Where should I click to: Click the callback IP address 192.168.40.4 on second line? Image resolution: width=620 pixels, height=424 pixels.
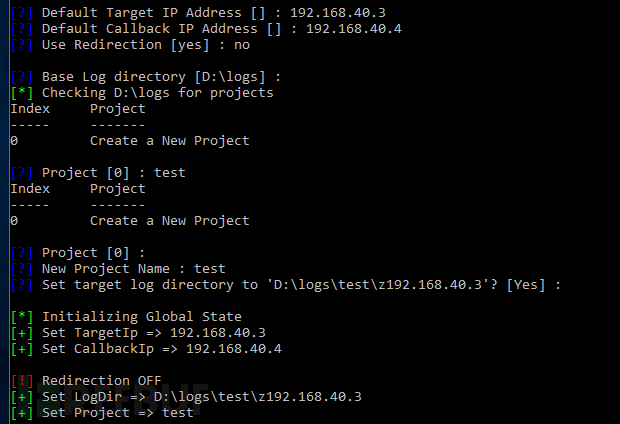pos(354,29)
